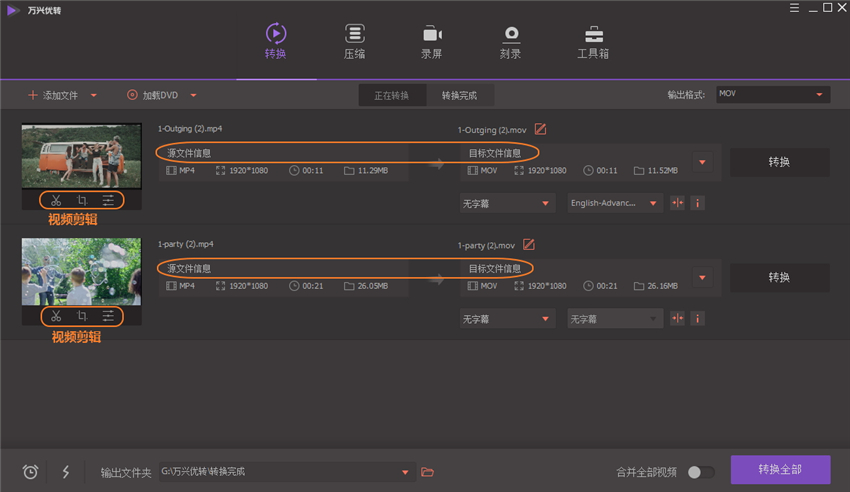Open effects adjust icon under 1-Outgoing thumbnail
This screenshot has height=492, width=850.
click(108, 201)
